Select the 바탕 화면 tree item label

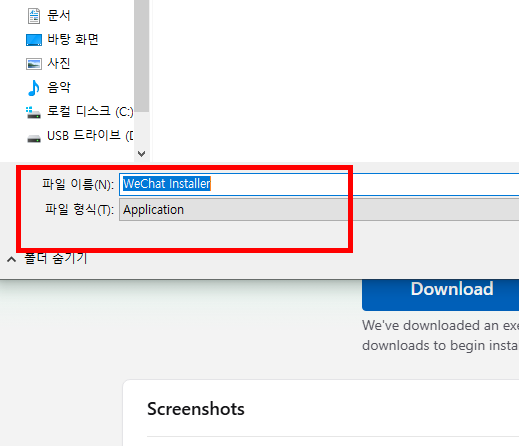(x=73, y=39)
